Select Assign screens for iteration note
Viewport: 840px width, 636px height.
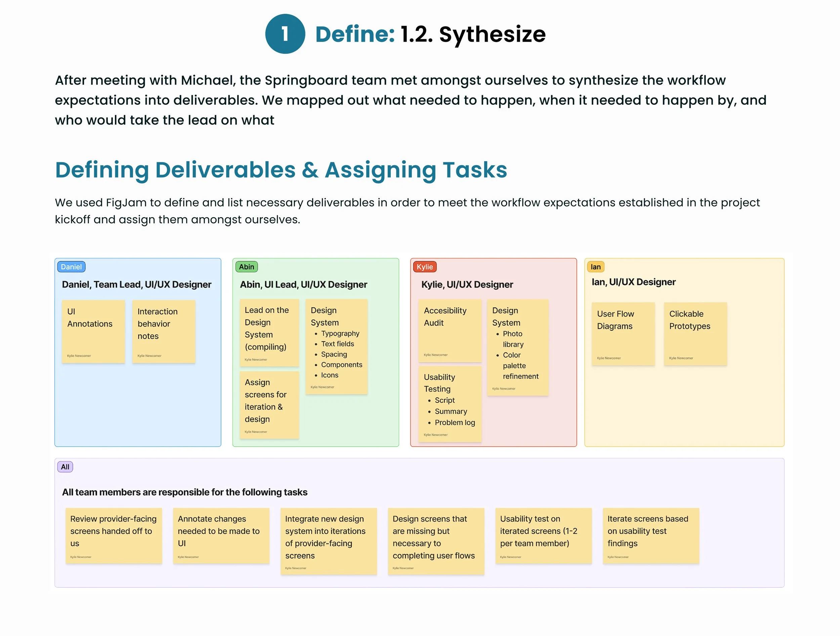269,405
